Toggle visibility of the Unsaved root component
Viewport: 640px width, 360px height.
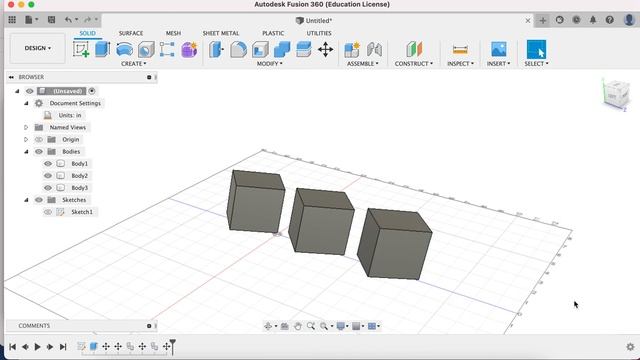point(30,91)
